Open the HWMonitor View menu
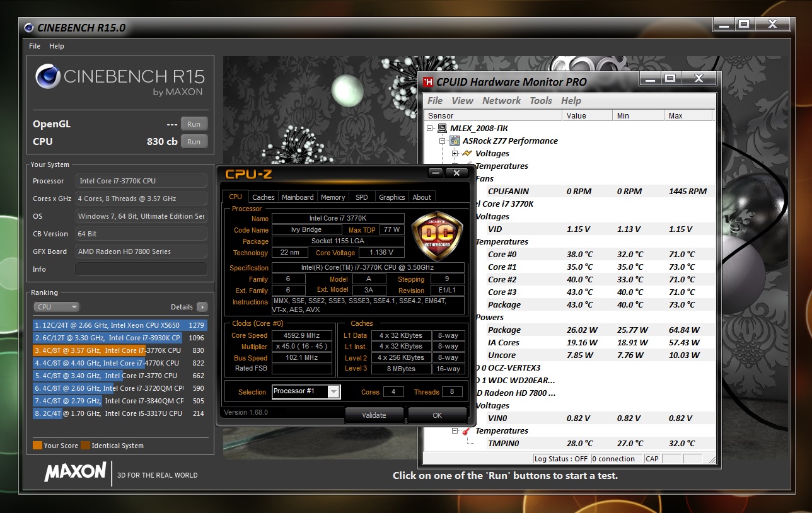812x513 pixels. coord(462,100)
